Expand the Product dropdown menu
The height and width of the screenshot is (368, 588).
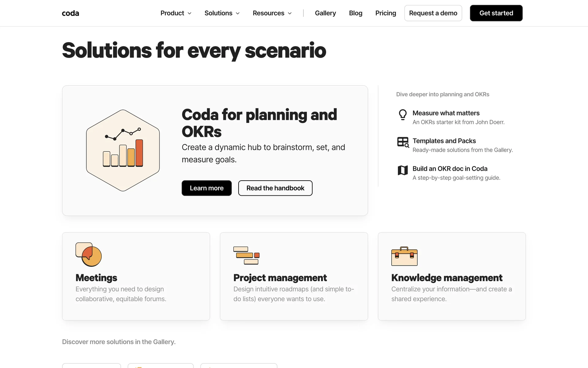tap(176, 13)
